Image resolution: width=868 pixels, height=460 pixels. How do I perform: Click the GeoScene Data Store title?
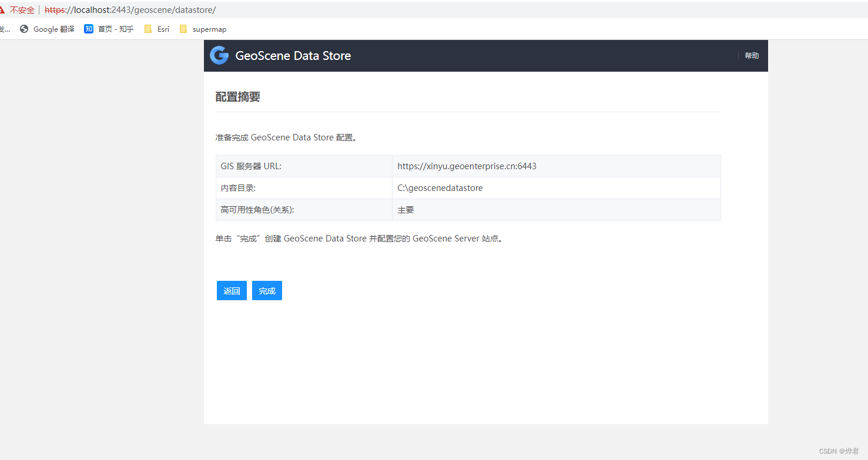[x=293, y=56]
